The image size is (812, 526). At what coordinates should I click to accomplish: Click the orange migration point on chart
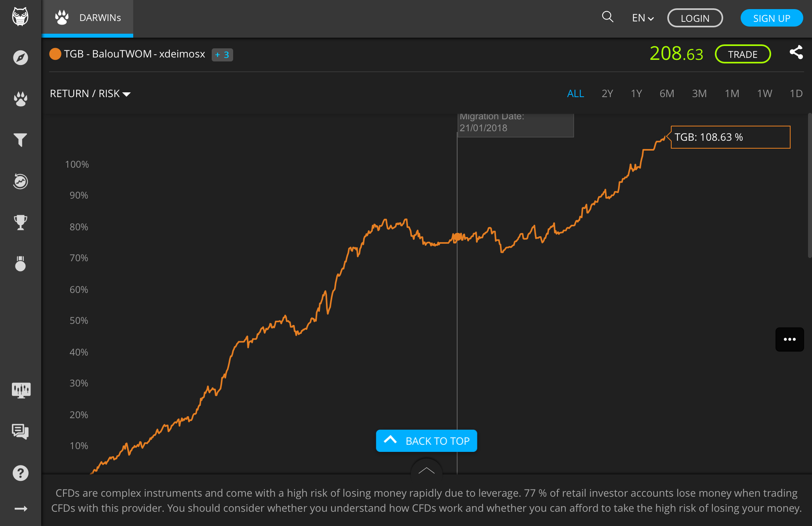tap(457, 237)
